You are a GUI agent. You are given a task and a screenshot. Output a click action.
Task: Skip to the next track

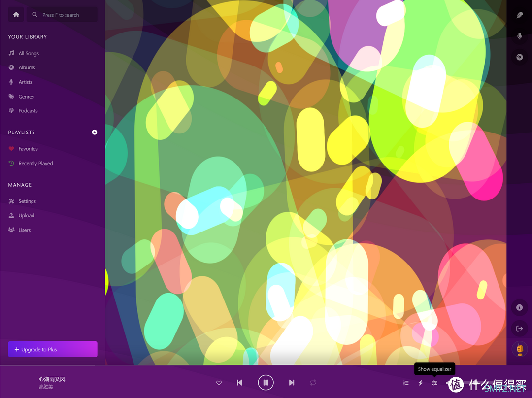[292, 383]
